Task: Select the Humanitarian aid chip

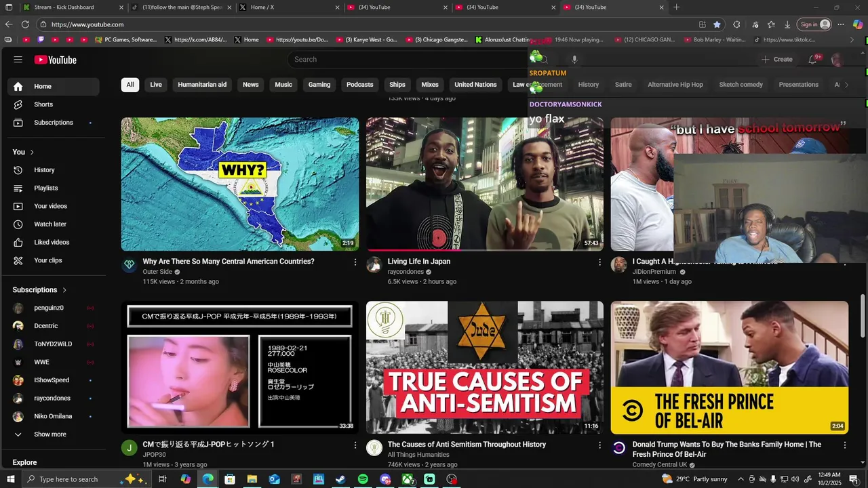Action: tap(202, 85)
